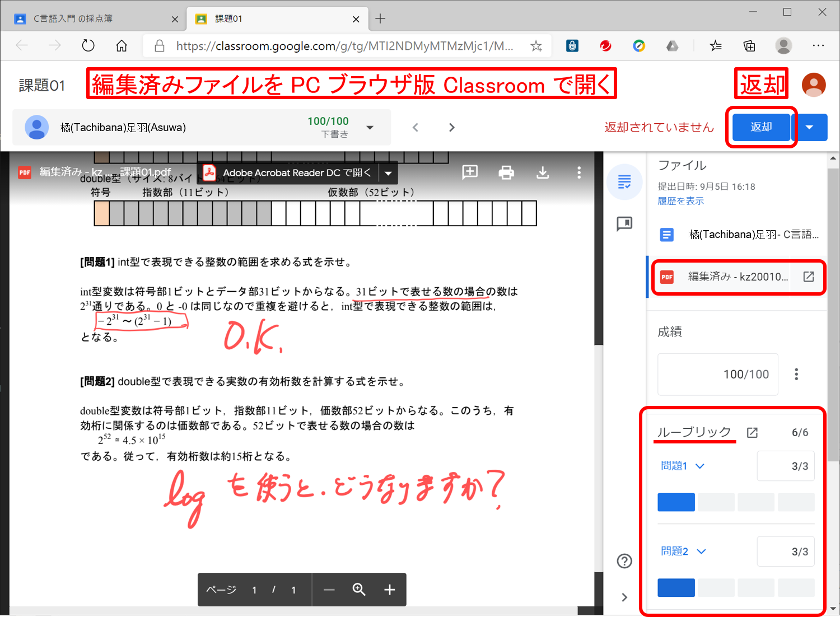Edit the 問題2 score field
The image size is (840, 617).
pyautogui.click(x=785, y=551)
